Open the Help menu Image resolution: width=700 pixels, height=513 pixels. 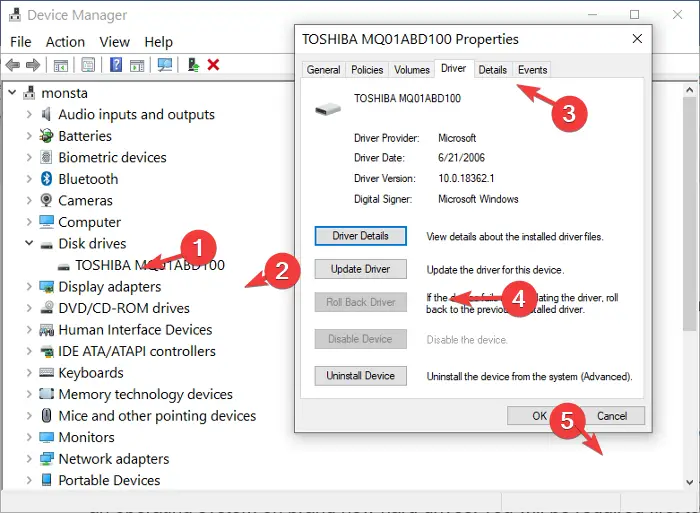click(x=158, y=42)
